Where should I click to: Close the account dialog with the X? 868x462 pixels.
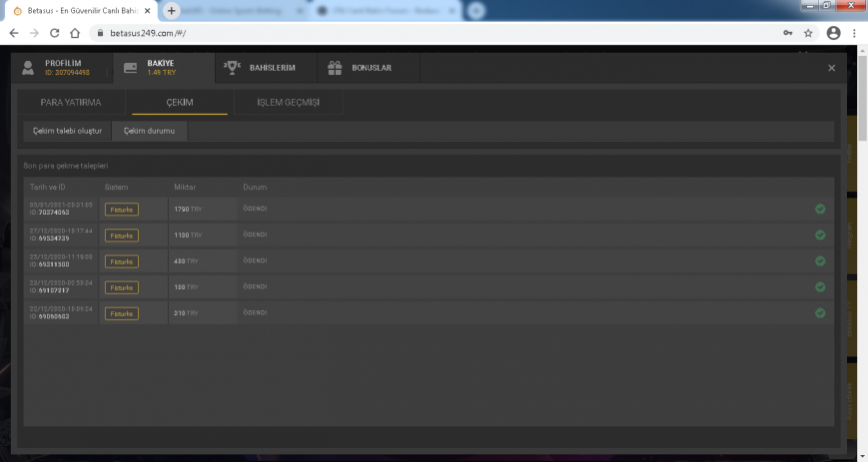pos(831,68)
